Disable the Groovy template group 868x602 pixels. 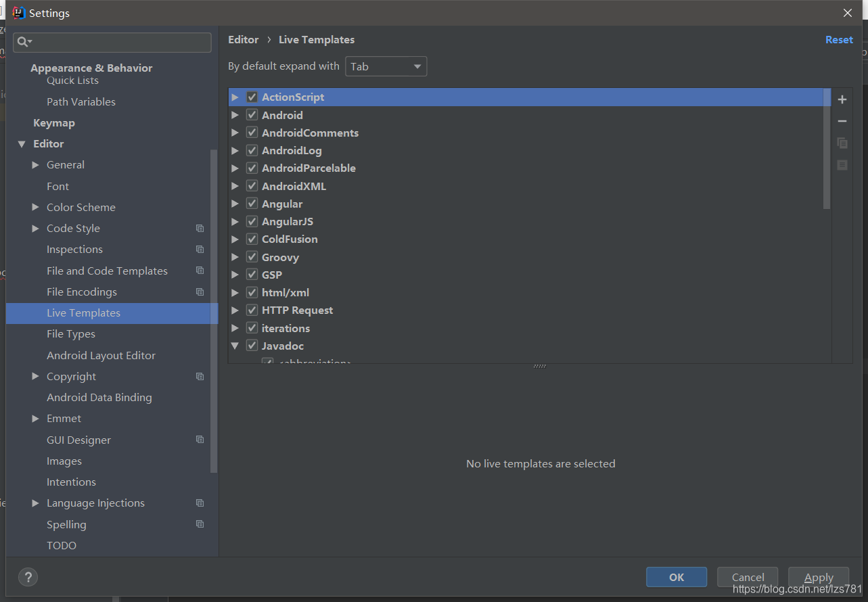point(251,256)
